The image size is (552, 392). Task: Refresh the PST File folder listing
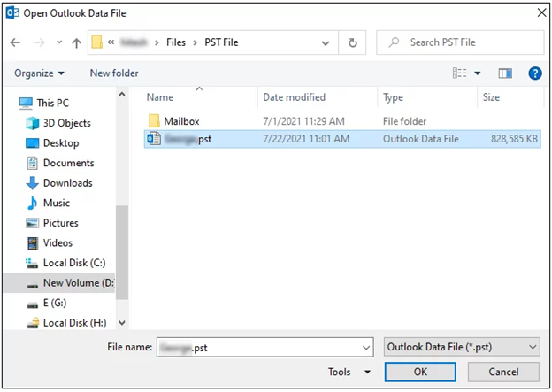click(x=352, y=42)
